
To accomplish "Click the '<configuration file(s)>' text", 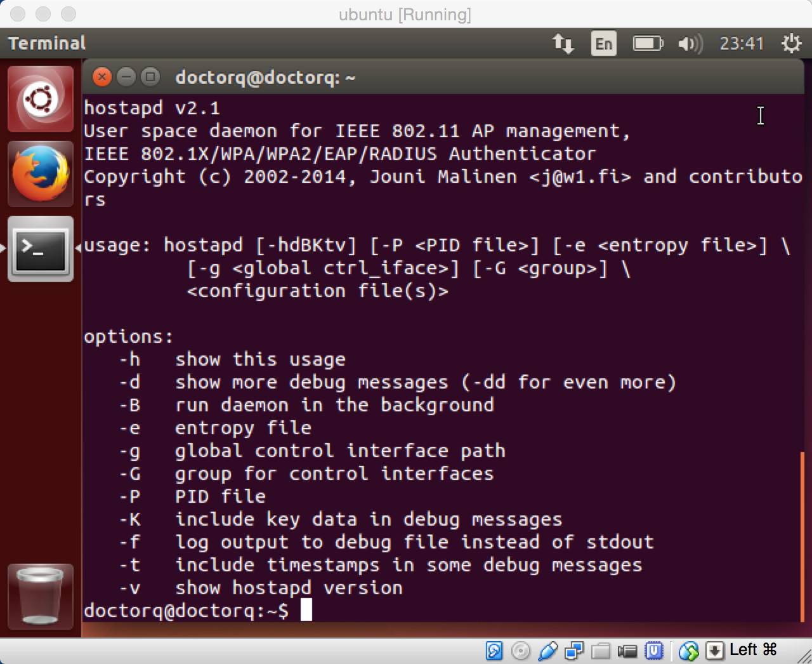I will click(x=317, y=291).
